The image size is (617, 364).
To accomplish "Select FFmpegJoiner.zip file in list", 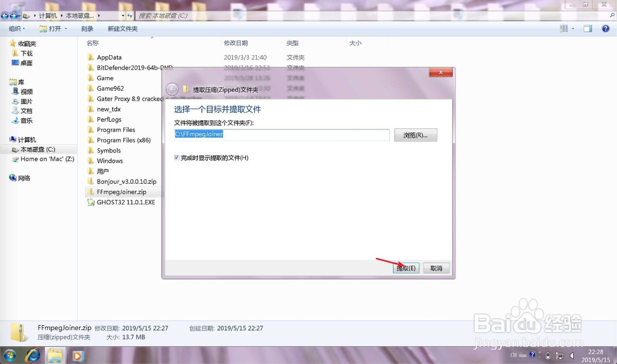I will (121, 192).
